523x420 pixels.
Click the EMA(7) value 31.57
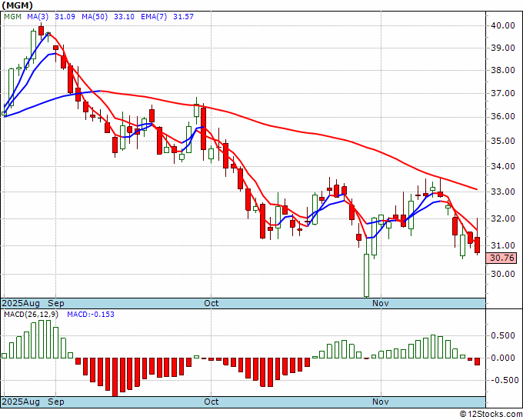point(183,17)
